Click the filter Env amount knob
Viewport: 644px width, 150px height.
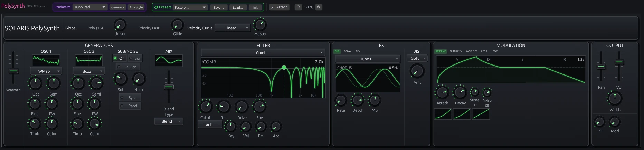(x=259, y=107)
